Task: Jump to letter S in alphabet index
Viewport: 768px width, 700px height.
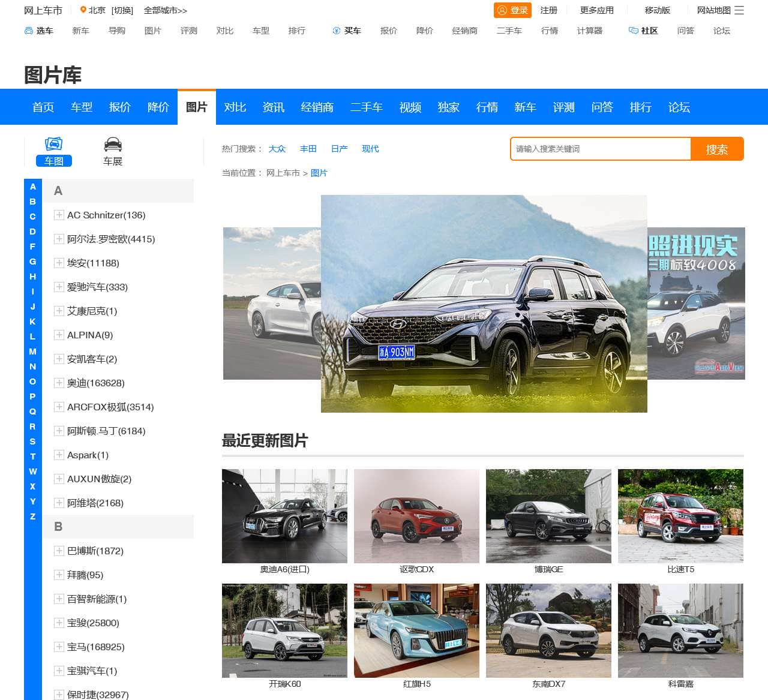Action: (x=33, y=441)
